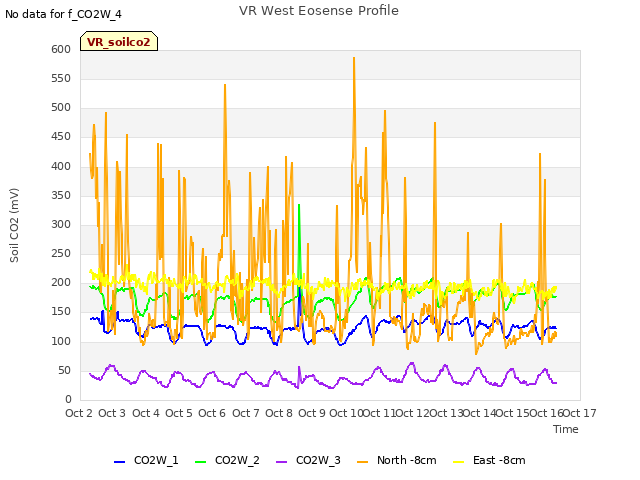This screenshot has height=480, width=640.
Task: Click the blue CO2W_1 legend swatch
Action: (119, 462)
